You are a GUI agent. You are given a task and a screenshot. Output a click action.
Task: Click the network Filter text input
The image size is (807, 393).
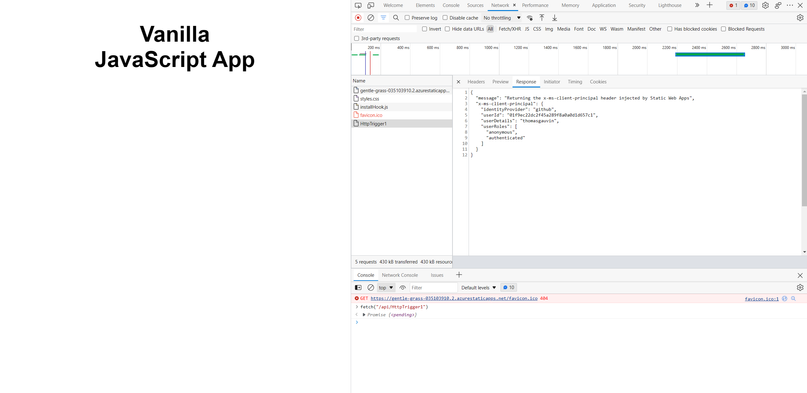tap(385, 29)
